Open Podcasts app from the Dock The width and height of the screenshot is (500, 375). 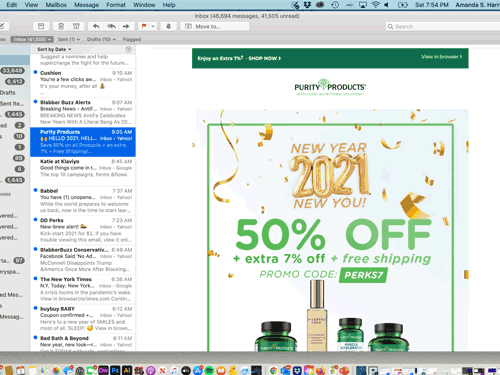(151, 370)
